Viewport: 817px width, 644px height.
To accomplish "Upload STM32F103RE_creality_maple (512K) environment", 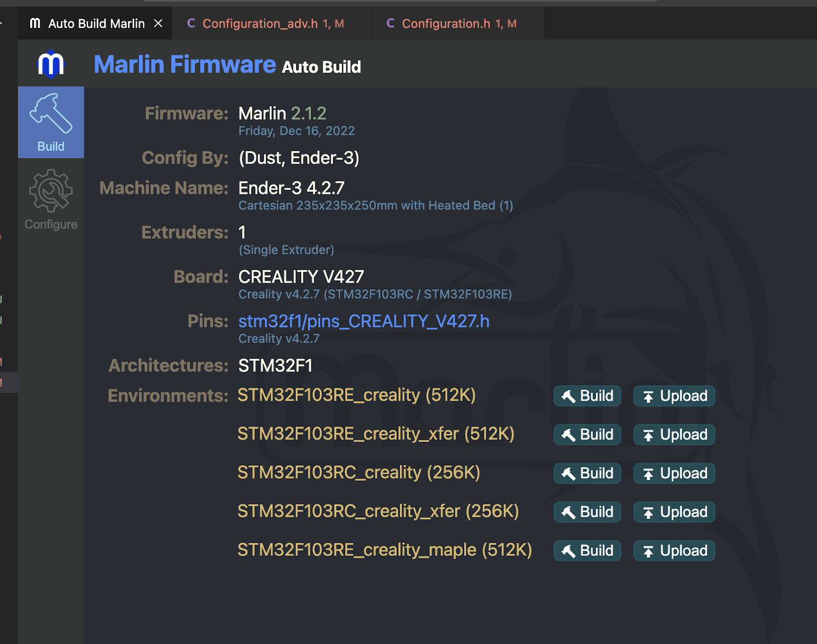I will [674, 551].
